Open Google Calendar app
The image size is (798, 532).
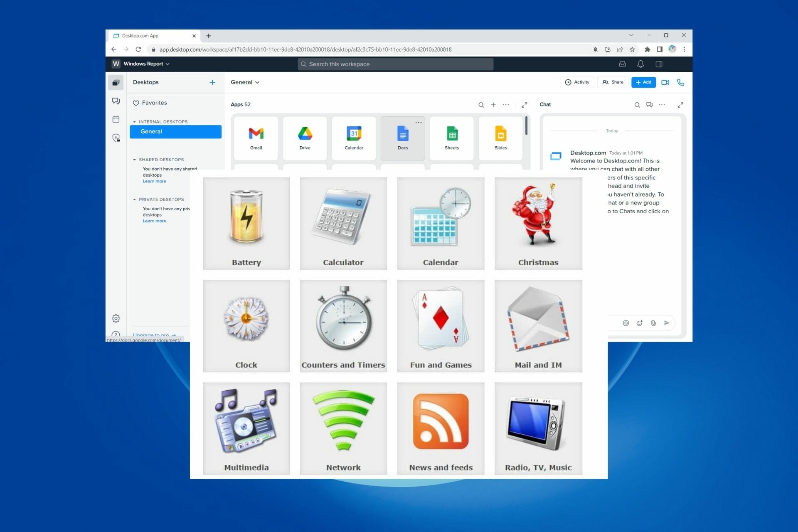click(x=353, y=135)
